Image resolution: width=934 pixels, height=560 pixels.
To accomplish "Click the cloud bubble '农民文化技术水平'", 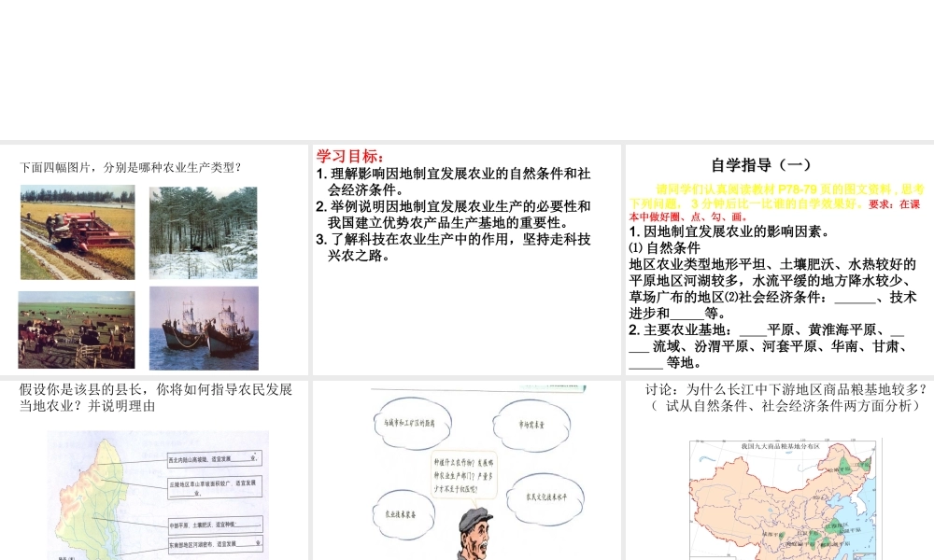I will 546,498.
